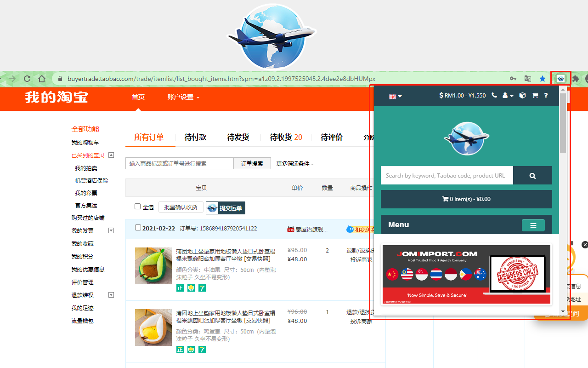Open the user account dropdown in popup

coord(508,96)
